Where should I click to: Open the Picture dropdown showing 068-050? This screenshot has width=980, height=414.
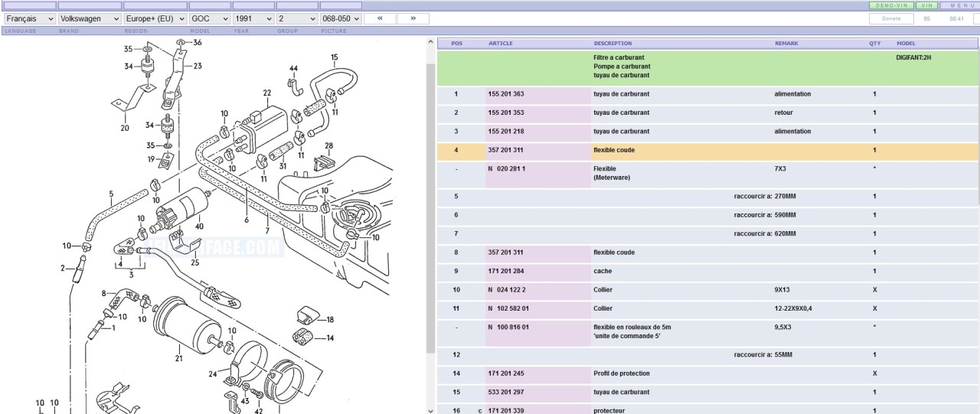coord(341,18)
